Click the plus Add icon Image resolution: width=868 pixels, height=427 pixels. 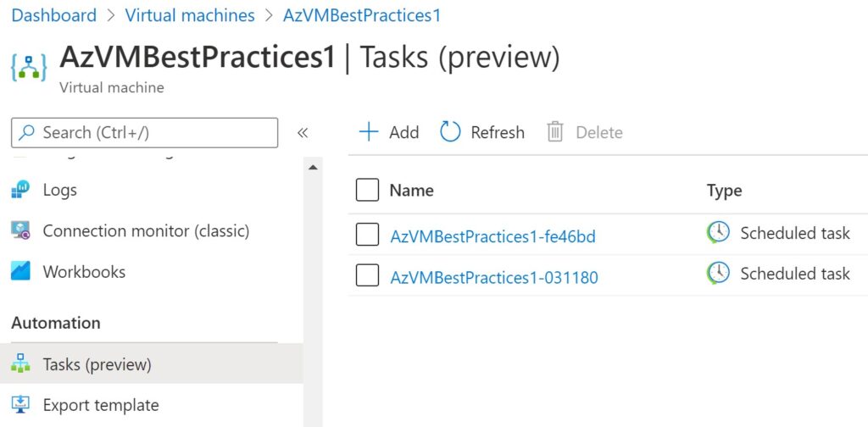369,132
